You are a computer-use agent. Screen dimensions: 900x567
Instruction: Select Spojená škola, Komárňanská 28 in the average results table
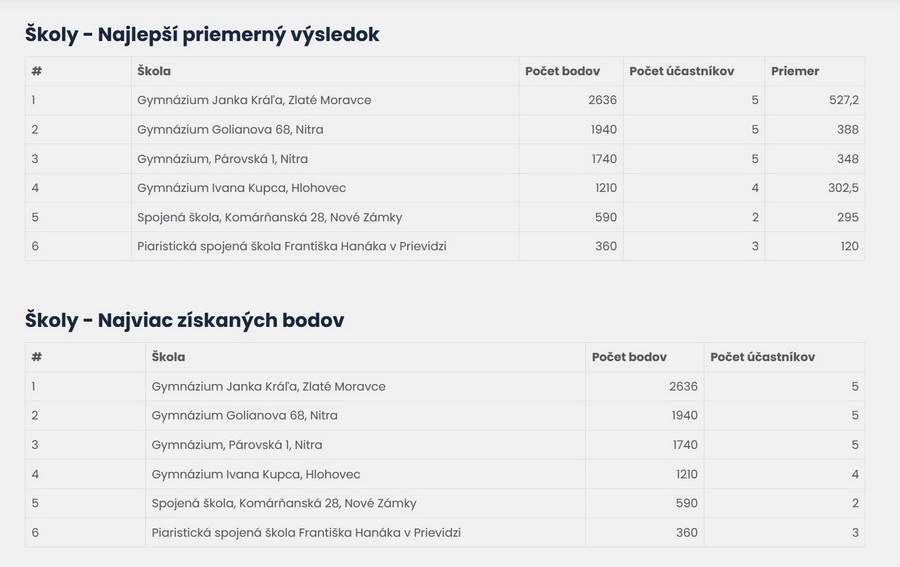pyautogui.click(x=269, y=217)
